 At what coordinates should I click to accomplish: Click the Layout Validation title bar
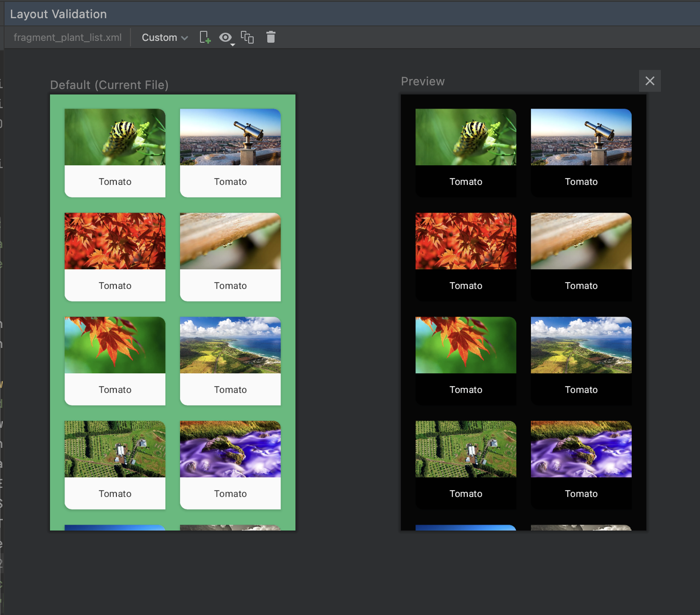(58, 14)
